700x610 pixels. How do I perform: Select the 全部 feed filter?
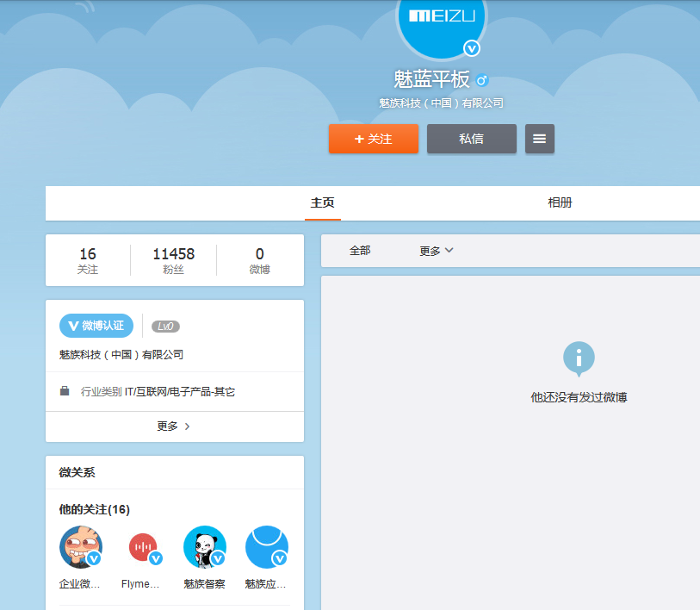pos(360,250)
